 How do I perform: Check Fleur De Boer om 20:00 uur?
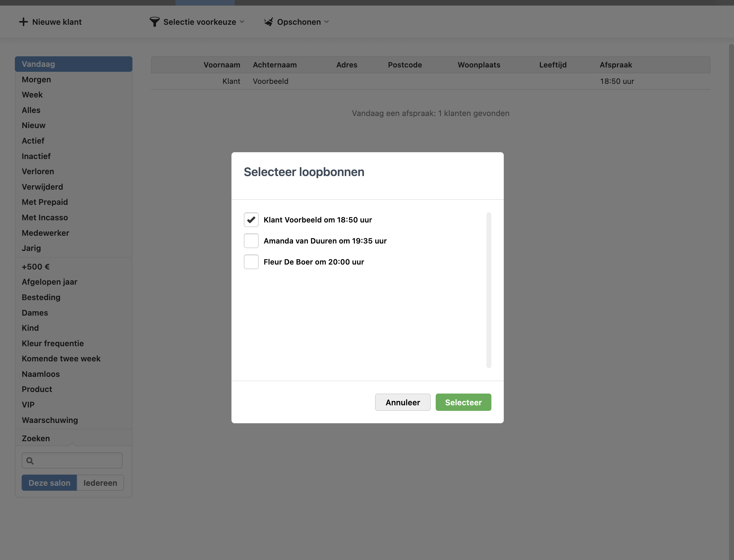click(x=251, y=262)
